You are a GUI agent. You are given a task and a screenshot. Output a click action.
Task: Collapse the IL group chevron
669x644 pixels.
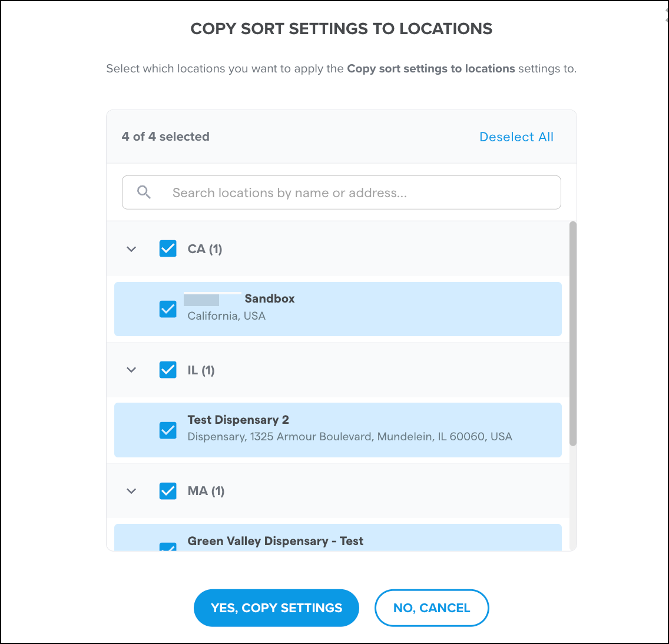tap(131, 370)
